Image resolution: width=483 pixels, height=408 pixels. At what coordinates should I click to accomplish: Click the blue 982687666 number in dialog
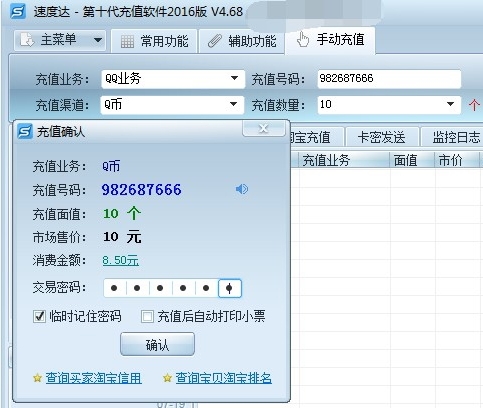click(x=142, y=190)
